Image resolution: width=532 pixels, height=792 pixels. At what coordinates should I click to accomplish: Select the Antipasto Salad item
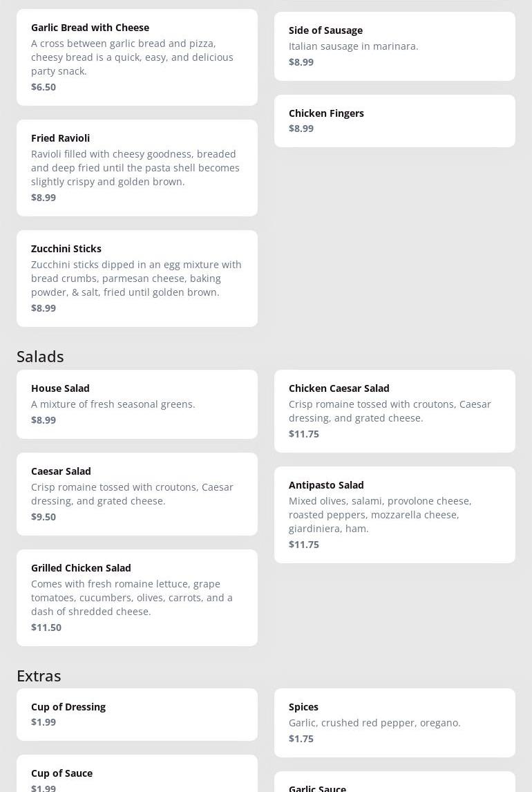395,515
